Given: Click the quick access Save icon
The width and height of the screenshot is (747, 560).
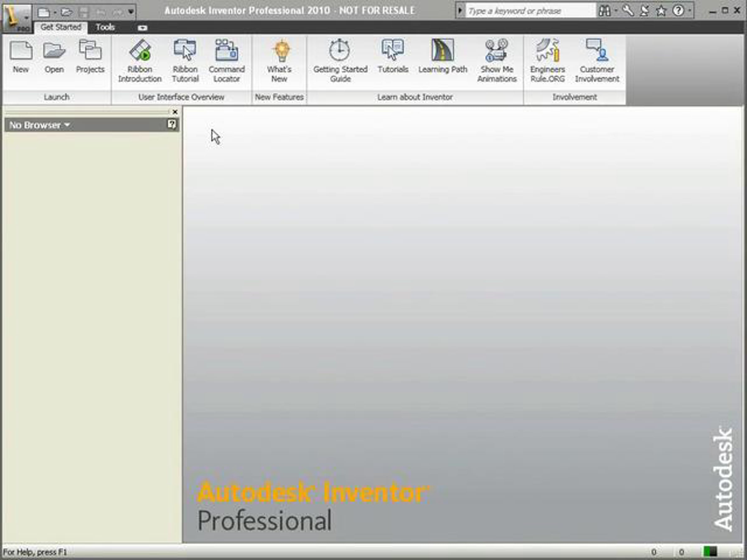Looking at the screenshot, I should coord(83,12).
